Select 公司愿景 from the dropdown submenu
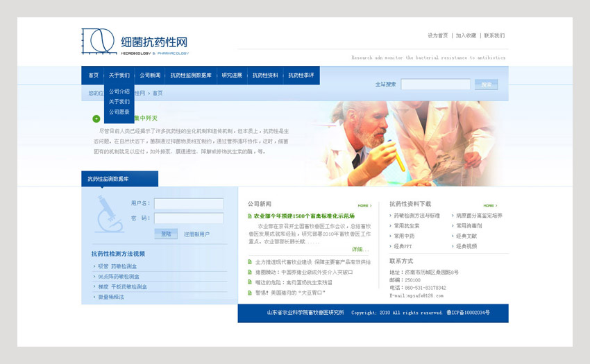The height and width of the screenshot is (364, 590). [119, 112]
